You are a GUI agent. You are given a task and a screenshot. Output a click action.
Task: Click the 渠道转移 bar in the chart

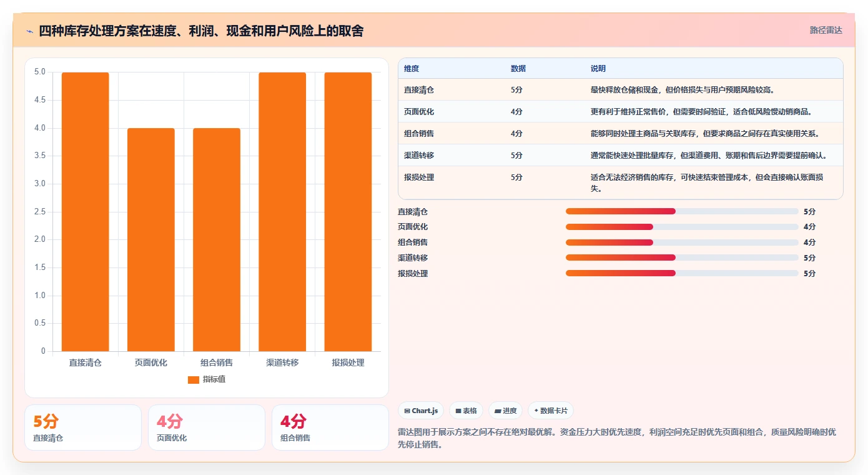pos(282,212)
